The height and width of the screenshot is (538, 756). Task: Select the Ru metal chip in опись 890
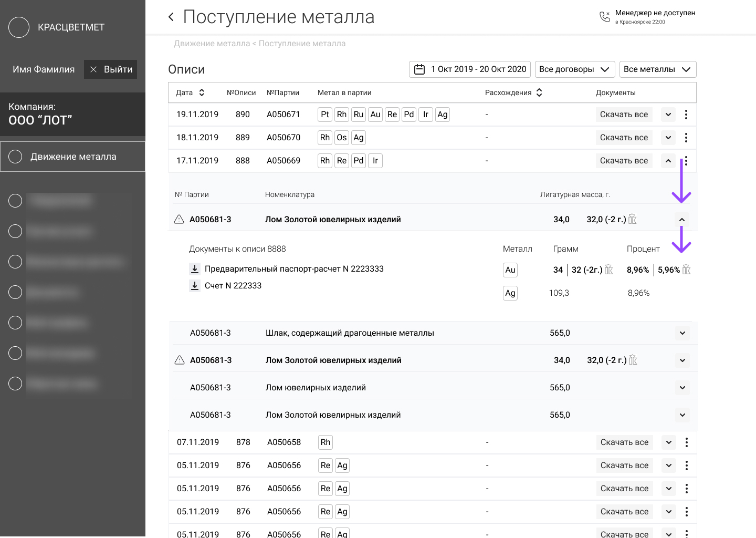point(359,115)
